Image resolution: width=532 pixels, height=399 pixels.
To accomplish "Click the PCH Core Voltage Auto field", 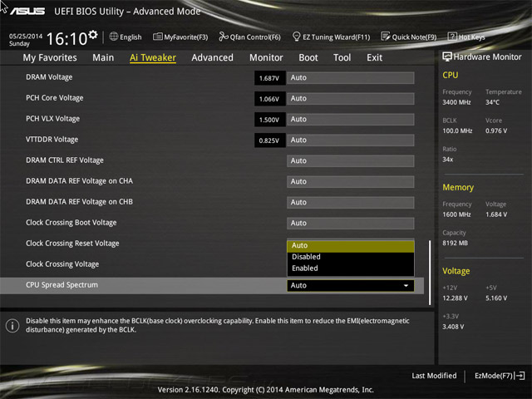I will [351, 98].
